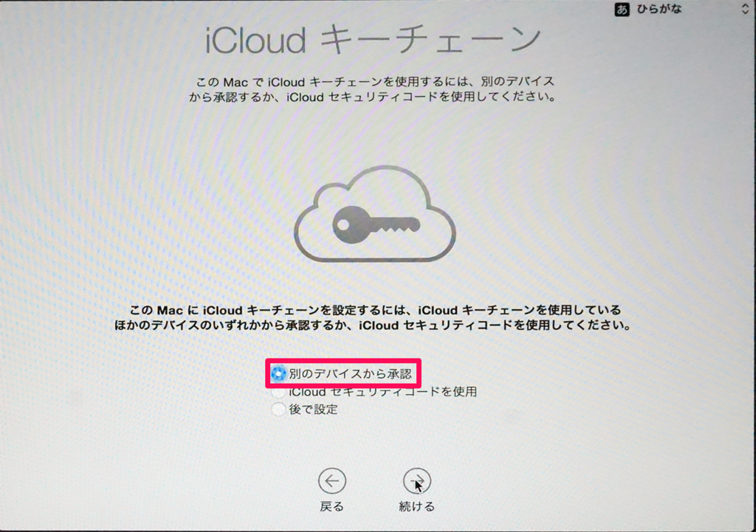Screen dimensions: 756x532
Task: Click the あ input method icon
Action: tap(622, 10)
